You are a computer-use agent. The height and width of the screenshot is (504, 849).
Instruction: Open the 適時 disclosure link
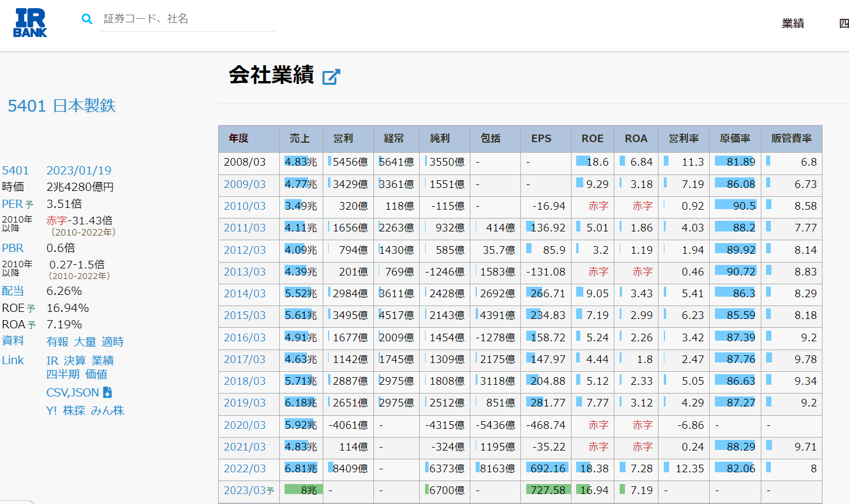click(x=113, y=342)
